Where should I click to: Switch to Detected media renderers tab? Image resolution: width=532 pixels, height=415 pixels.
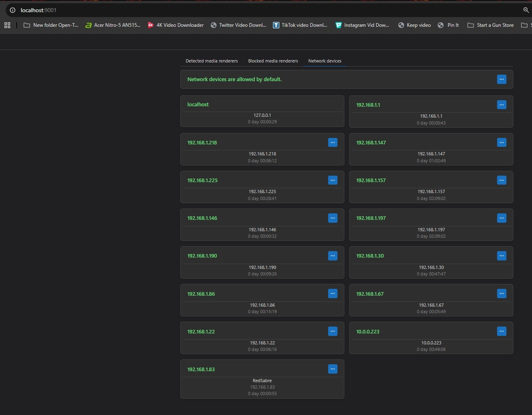click(212, 61)
